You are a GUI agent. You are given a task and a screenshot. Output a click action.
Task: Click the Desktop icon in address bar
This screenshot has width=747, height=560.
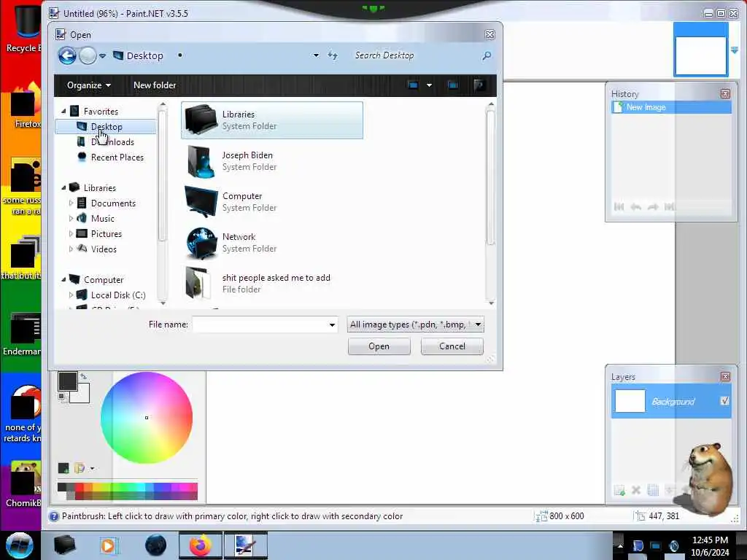coord(118,55)
